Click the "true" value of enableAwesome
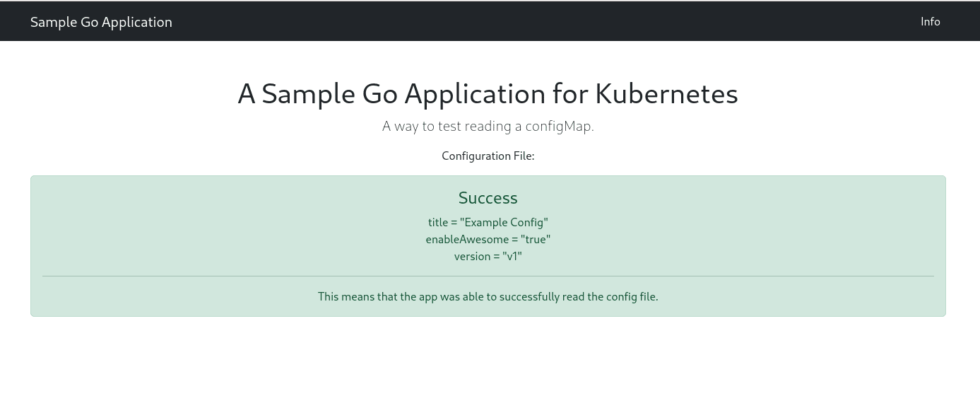The image size is (980, 420). coord(535,240)
